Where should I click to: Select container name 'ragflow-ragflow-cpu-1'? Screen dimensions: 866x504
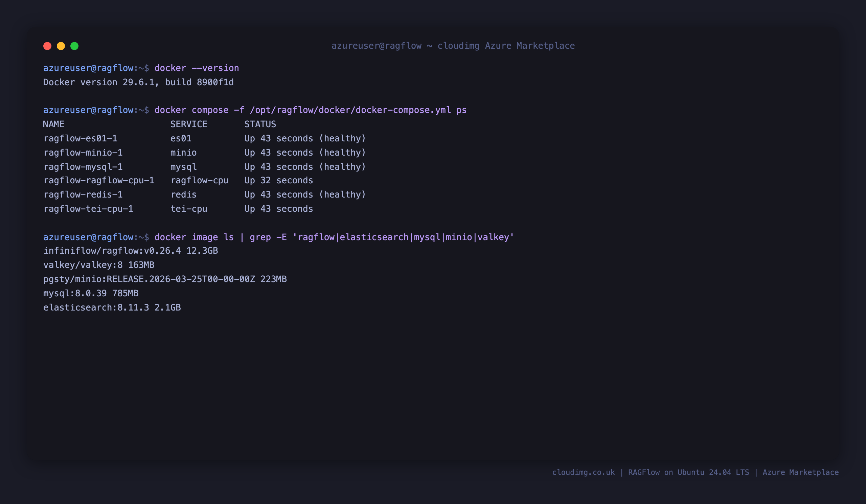coord(99,180)
